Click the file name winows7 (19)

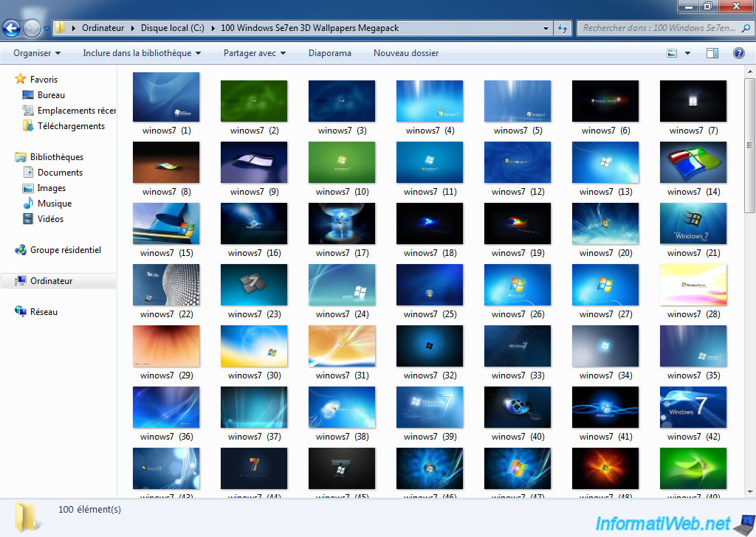(x=518, y=253)
